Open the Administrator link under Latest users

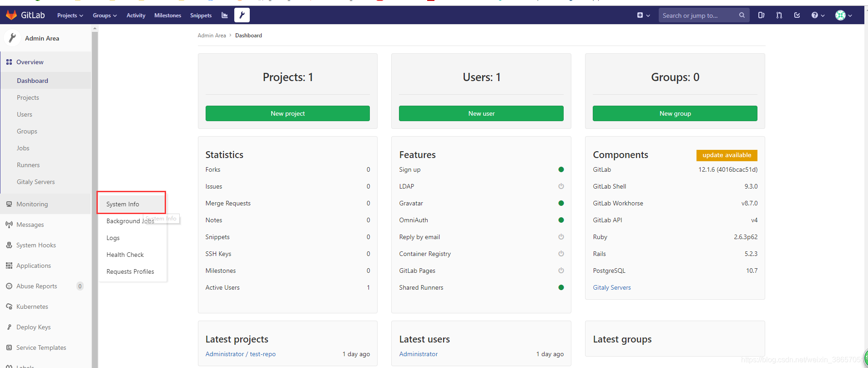(x=419, y=354)
